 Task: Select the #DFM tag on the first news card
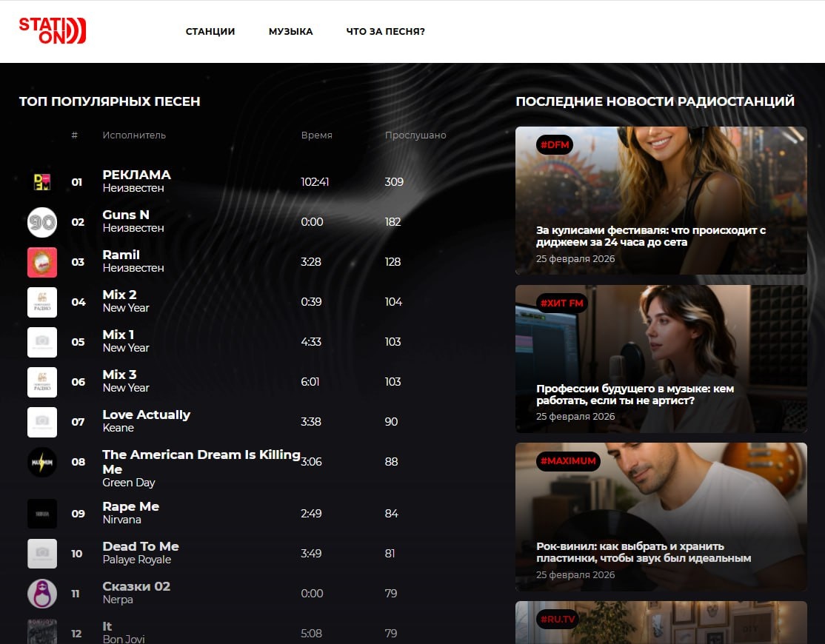point(555,144)
